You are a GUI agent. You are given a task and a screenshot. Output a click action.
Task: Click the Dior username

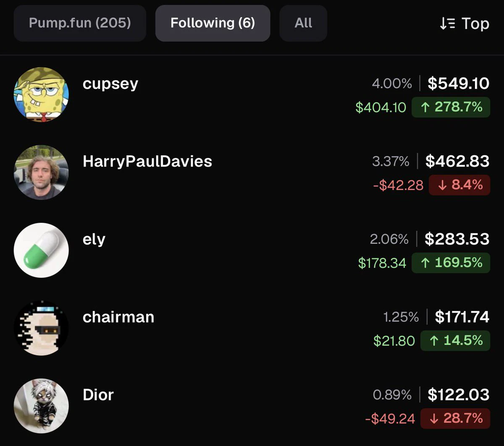pos(98,394)
